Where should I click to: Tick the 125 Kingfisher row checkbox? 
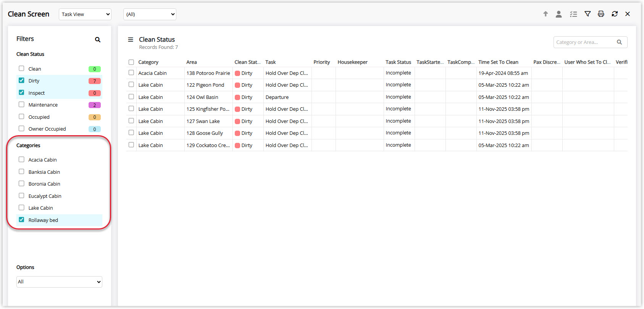[x=131, y=108]
